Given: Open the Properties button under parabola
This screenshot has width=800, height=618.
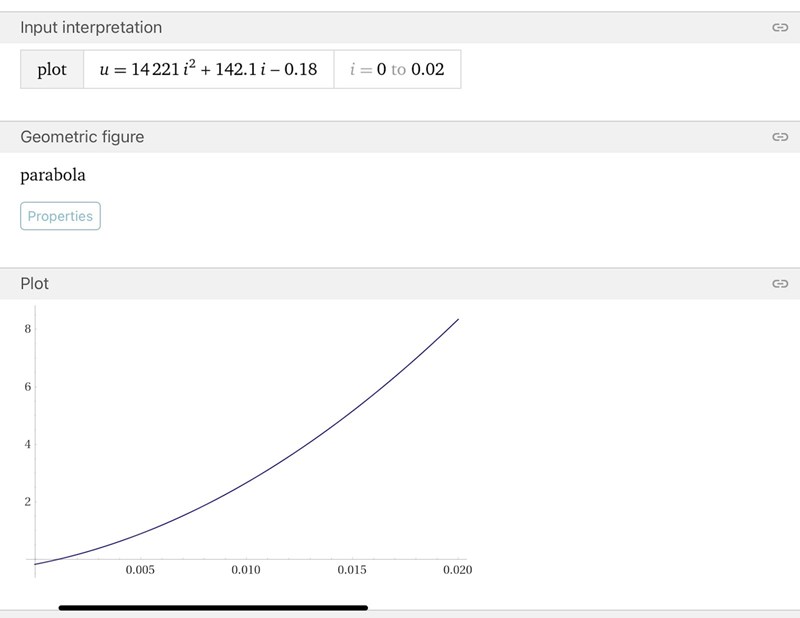Looking at the screenshot, I should point(60,216).
